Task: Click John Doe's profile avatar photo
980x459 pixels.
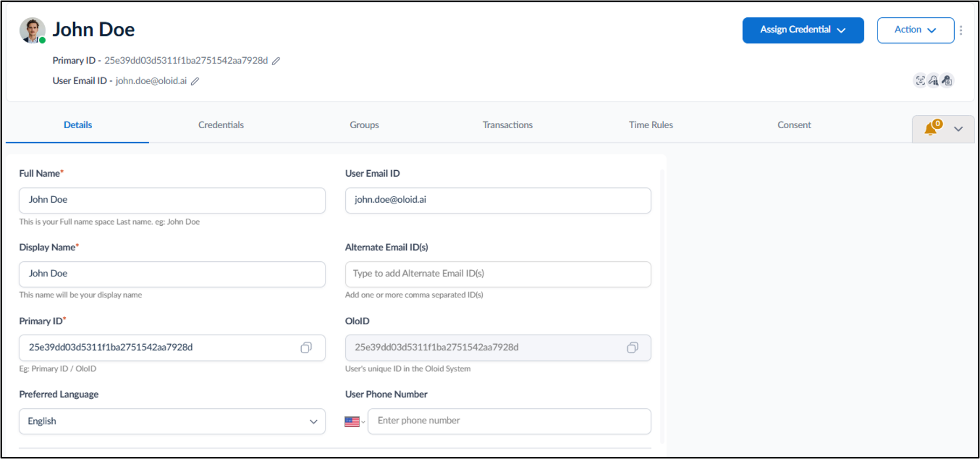Action: 32,30
